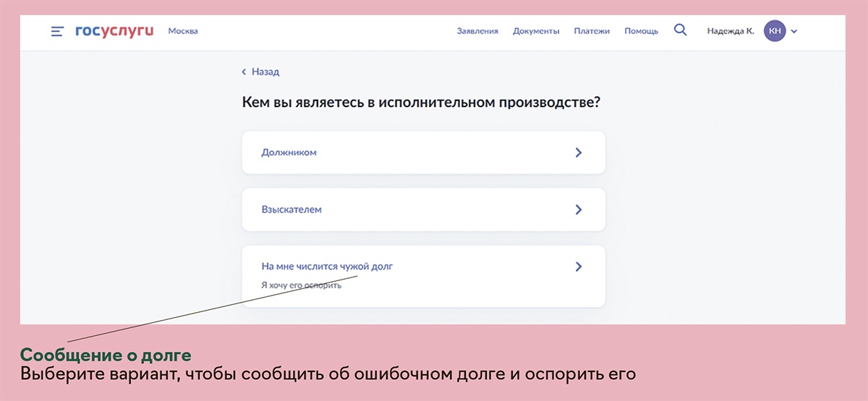Click the Я хочу его оспорить subtitle
Screen dimensions: 868x401
coord(301,285)
